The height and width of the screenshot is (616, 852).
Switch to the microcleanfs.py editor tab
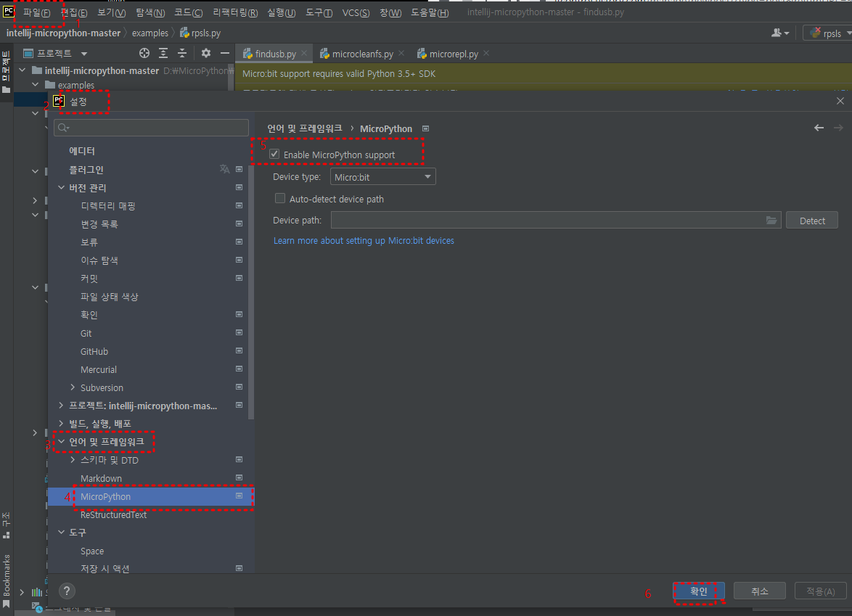362,54
